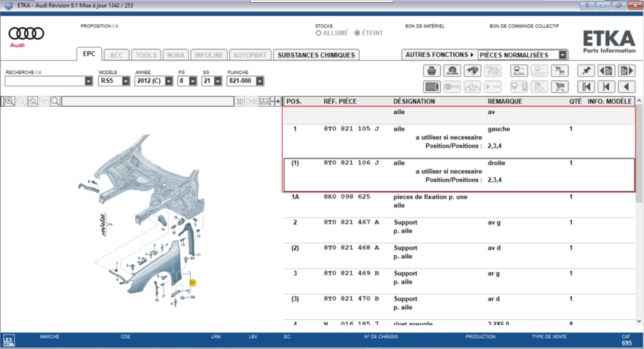Select the ÉTEINT stocks radio button
This screenshot has height=349, width=644.
(x=358, y=33)
